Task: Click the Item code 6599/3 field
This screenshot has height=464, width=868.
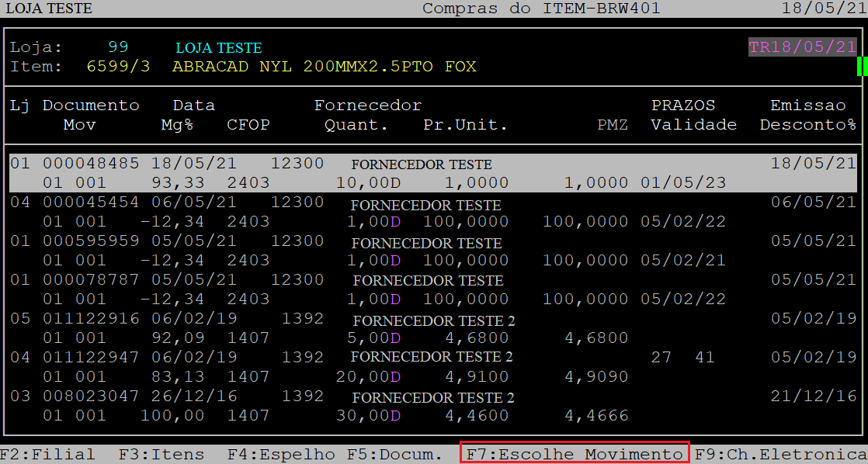Action: pyautogui.click(x=118, y=67)
